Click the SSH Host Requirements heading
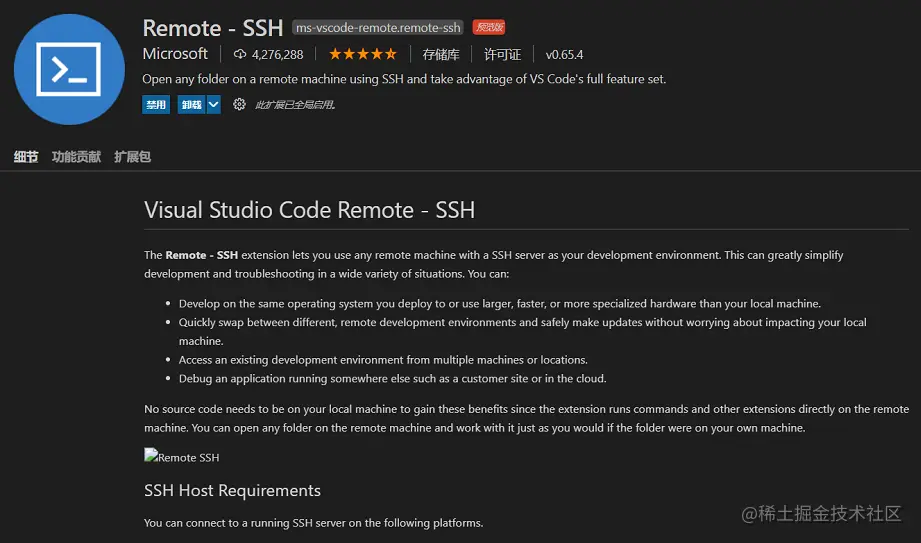 [x=232, y=490]
